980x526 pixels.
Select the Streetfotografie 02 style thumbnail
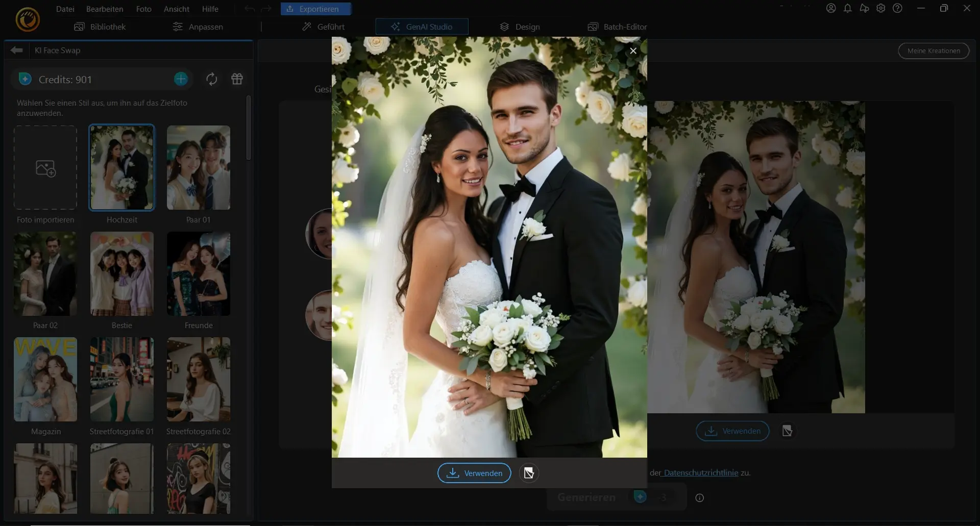[199, 379]
